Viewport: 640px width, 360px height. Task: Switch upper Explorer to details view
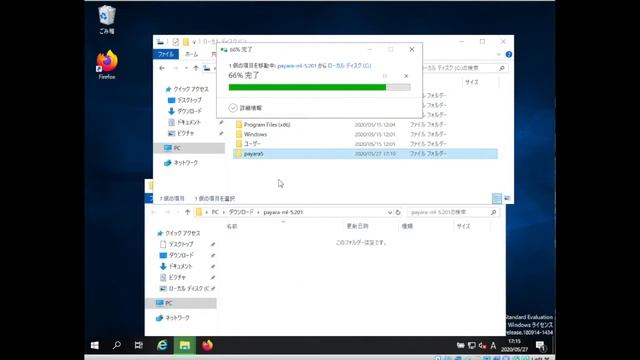[497, 198]
